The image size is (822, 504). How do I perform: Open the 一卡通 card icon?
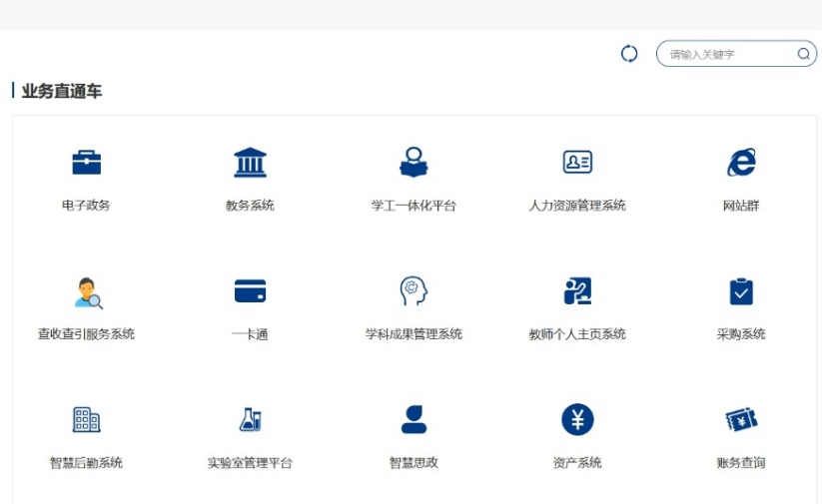coord(250,290)
